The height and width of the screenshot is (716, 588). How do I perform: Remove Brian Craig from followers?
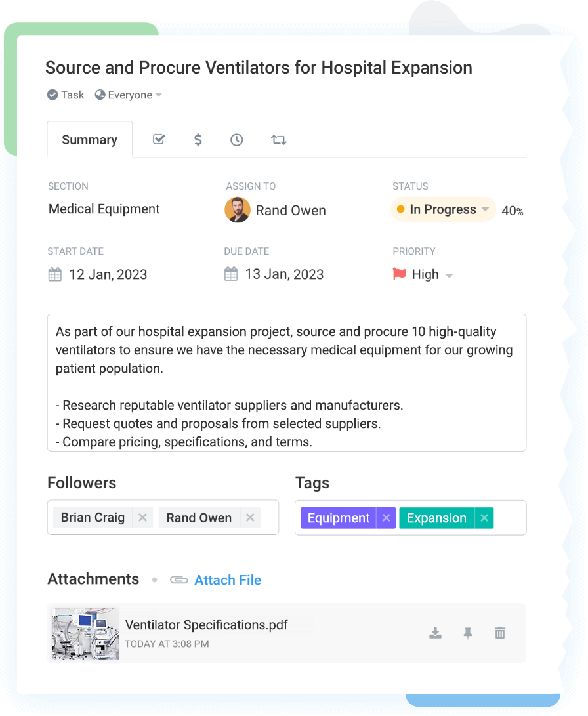pyautogui.click(x=142, y=518)
